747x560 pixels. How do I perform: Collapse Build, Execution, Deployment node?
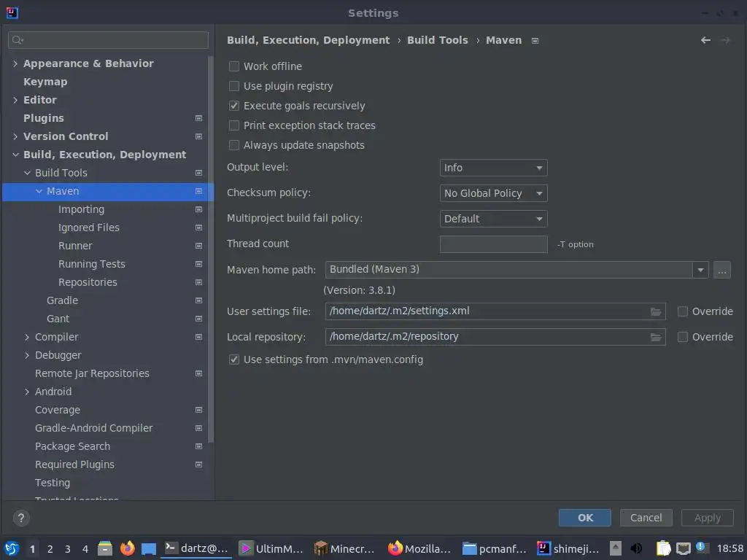click(15, 155)
